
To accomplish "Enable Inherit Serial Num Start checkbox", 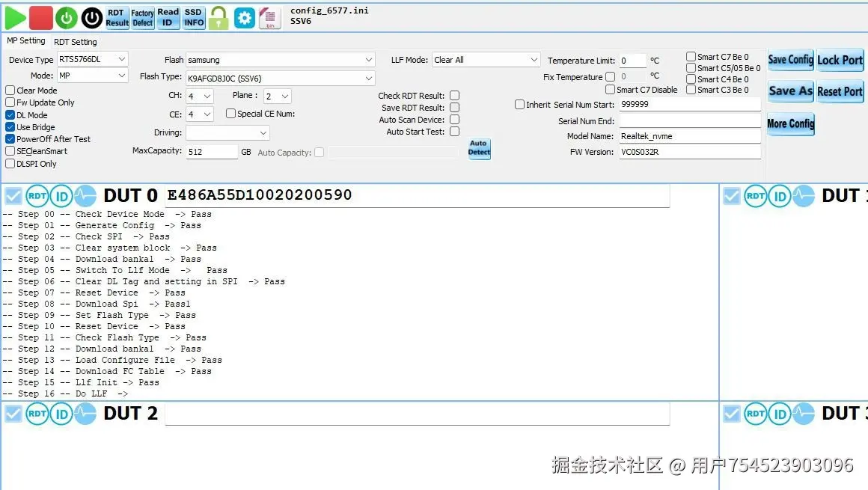I will click(519, 105).
